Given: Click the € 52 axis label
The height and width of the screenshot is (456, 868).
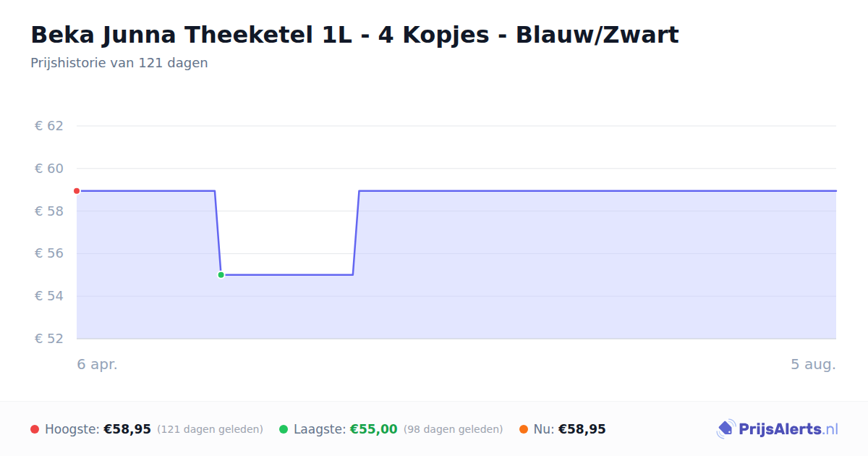Looking at the screenshot, I should [49, 339].
